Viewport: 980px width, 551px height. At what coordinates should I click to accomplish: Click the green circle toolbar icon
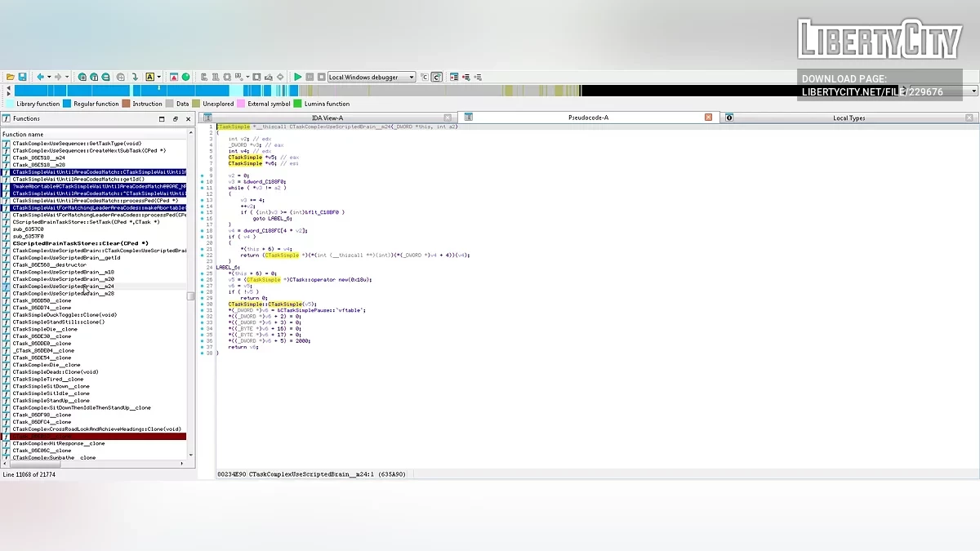click(186, 77)
